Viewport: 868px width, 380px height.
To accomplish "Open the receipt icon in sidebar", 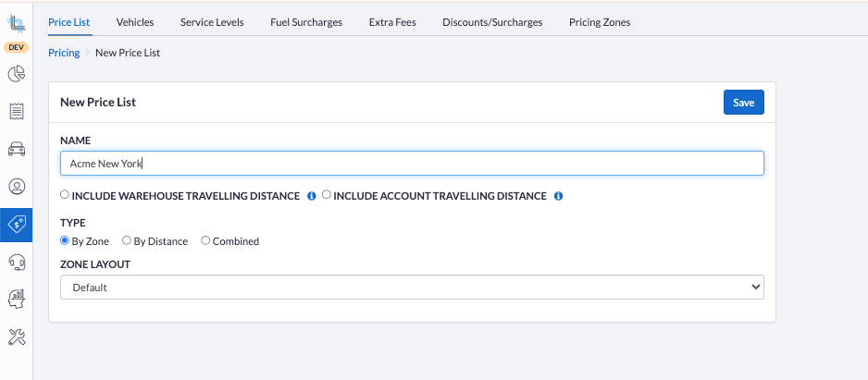I will click(16, 111).
